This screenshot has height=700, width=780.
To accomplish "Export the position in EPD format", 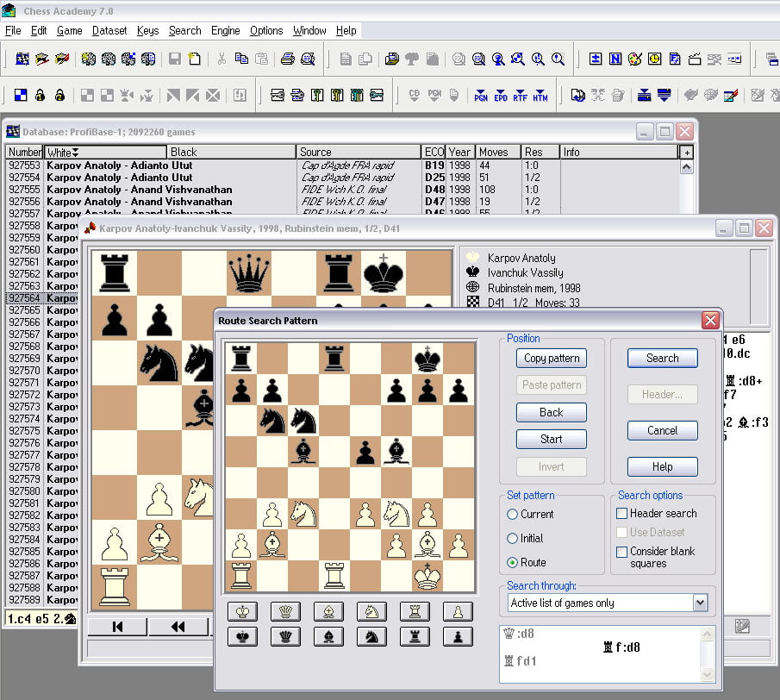I will point(501,93).
